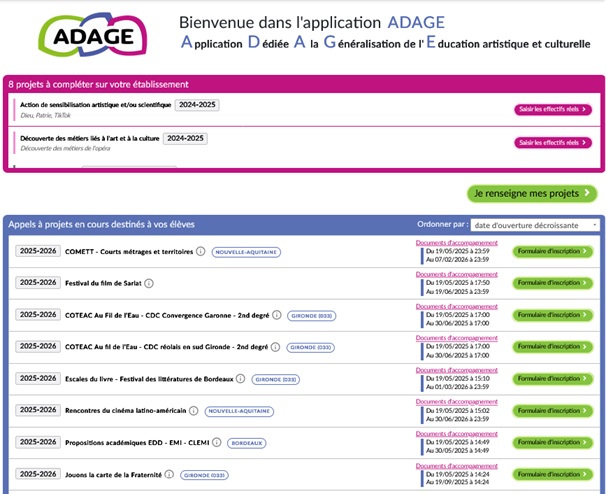This screenshot has height=494, width=606.
Task: Click 'Bienvenue dans l'application ADAGE' heading
Action: click(x=312, y=22)
